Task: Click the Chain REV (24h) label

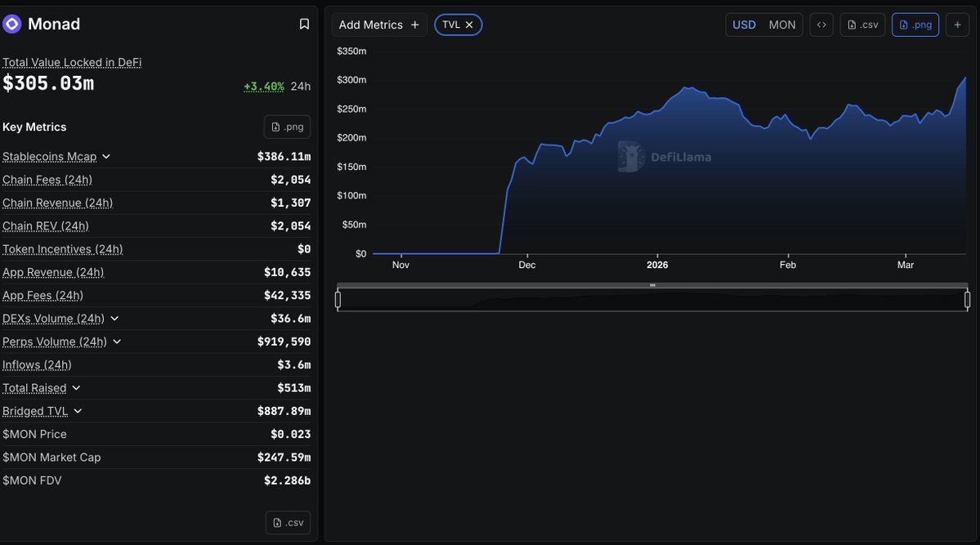Action: (x=46, y=226)
